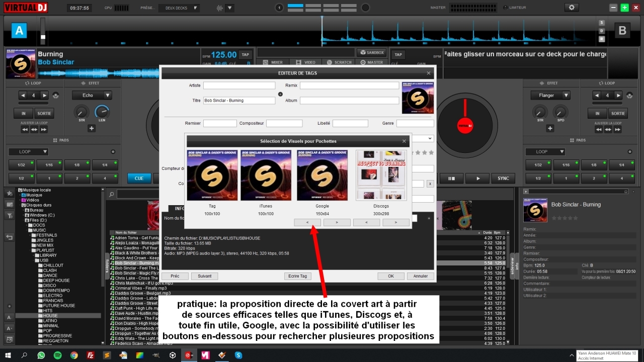Open the waveform display options dropdown
The height and width of the screenshot is (362, 644).
click(229, 8)
